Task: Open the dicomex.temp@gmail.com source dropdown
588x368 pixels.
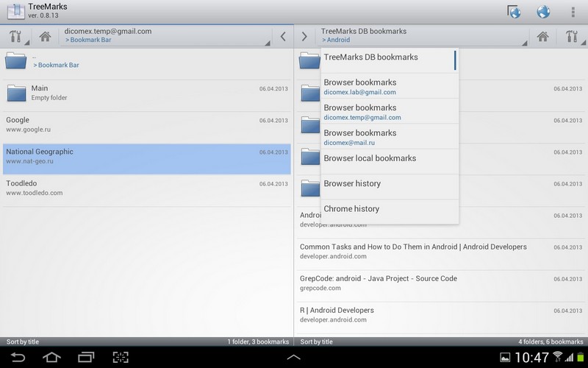Action: [x=165, y=35]
